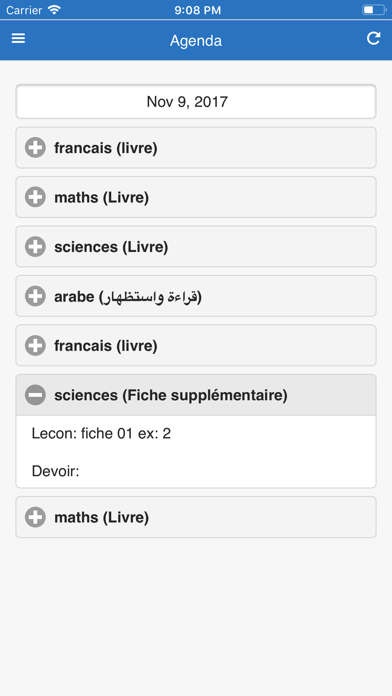The height and width of the screenshot is (696, 392).
Task: Click minus icon beside sciences (Fiche supplémentaire)
Action: point(36,395)
